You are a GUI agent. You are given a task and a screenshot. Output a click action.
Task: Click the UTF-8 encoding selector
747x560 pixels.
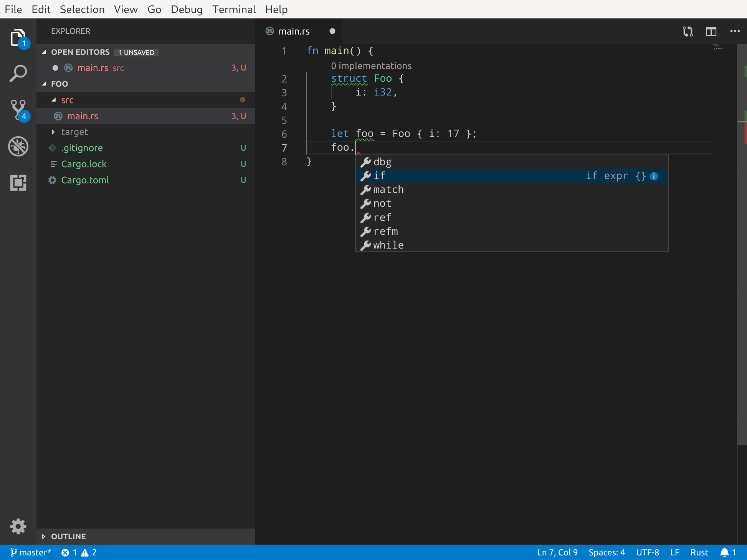[647, 552]
